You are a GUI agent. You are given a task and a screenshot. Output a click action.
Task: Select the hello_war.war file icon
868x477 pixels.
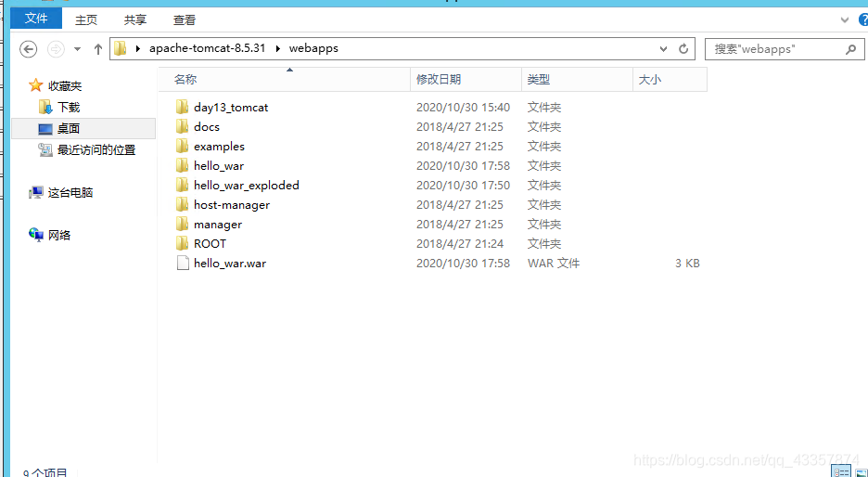[x=183, y=263]
